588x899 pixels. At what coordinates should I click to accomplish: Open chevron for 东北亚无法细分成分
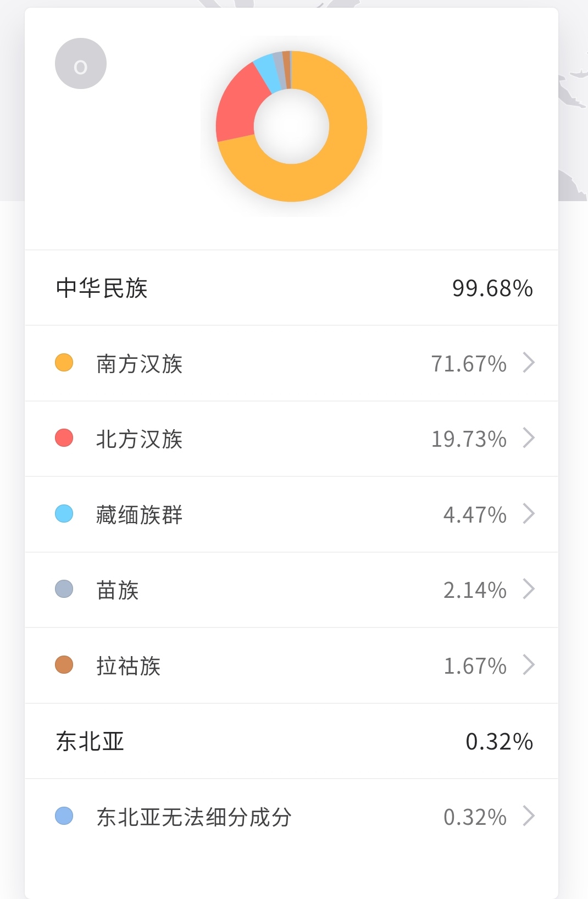(x=529, y=816)
